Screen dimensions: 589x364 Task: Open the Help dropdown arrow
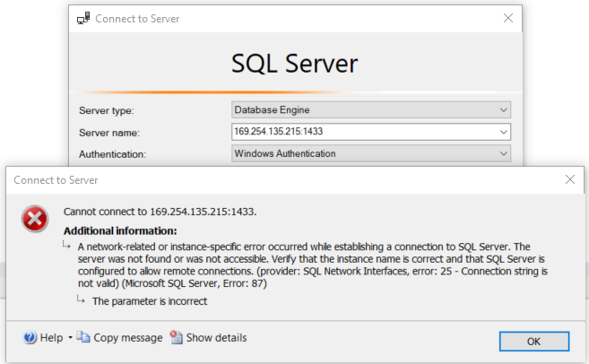(70, 338)
